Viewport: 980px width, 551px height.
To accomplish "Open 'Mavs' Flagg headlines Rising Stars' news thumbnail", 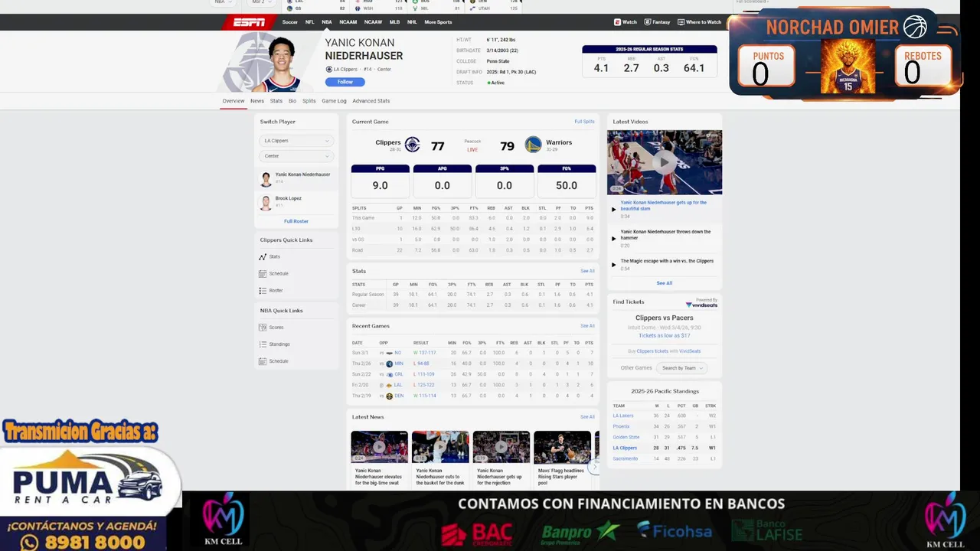I will click(x=562, y=447).
